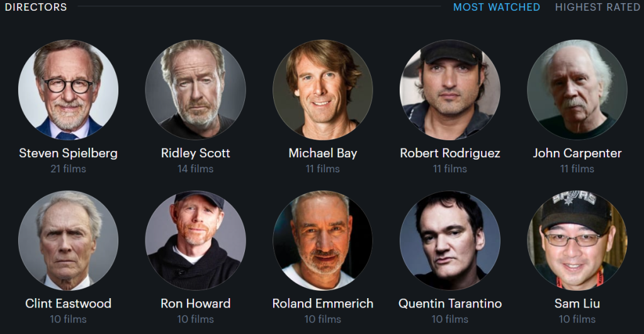Open Steven Spielberg's portrait thumbnail
The image size is (644, 334).
coord(68,89)
